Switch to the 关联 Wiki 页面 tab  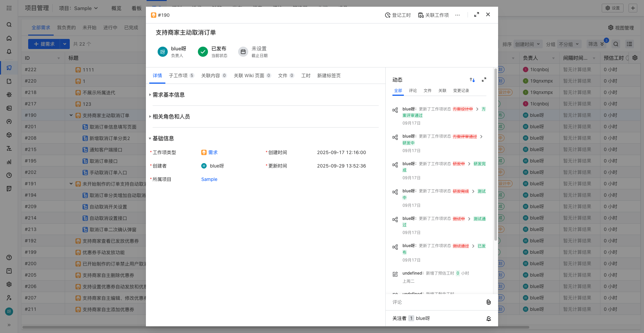point(253,76)
